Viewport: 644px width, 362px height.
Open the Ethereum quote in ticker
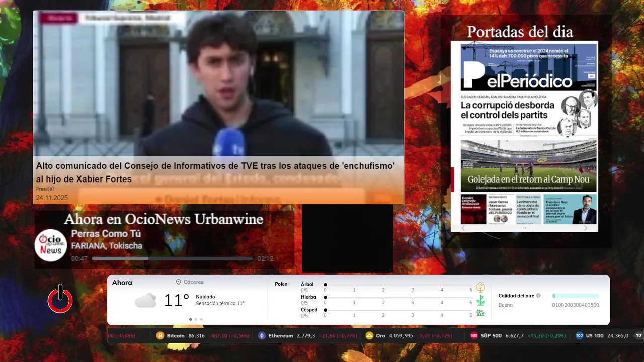coord(307,336)
